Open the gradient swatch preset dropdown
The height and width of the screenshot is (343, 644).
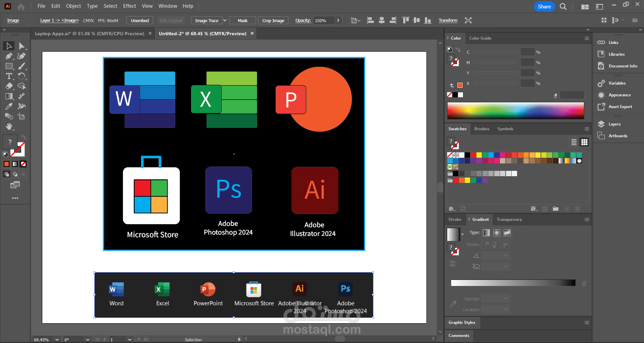click(463, 234)
